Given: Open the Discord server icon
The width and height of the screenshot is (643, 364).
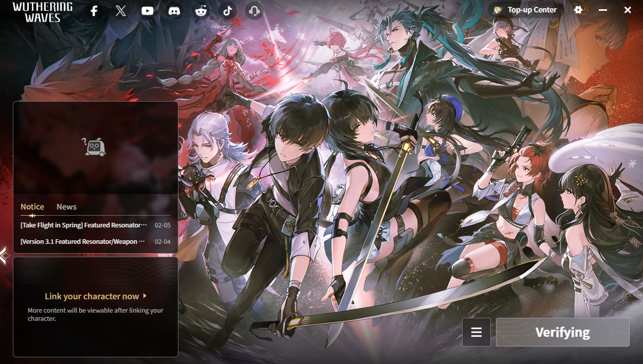Looking at the screenshot, I should [x=174, y=11].
